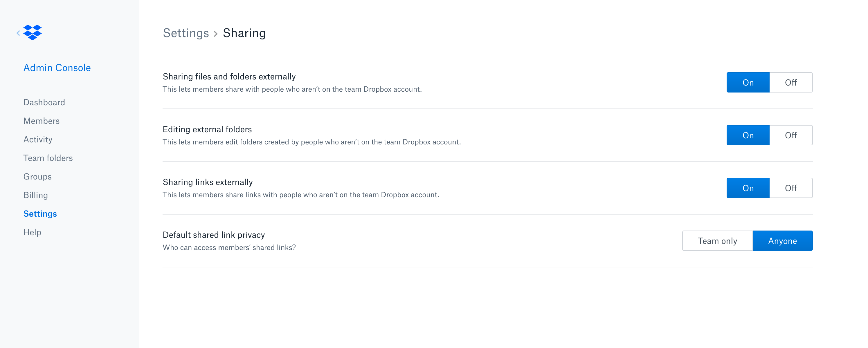Image resolution: width=868 pixels, height=348 pixels.
Task: Click the Settings breadcrumb link
Action: (186, 33)
